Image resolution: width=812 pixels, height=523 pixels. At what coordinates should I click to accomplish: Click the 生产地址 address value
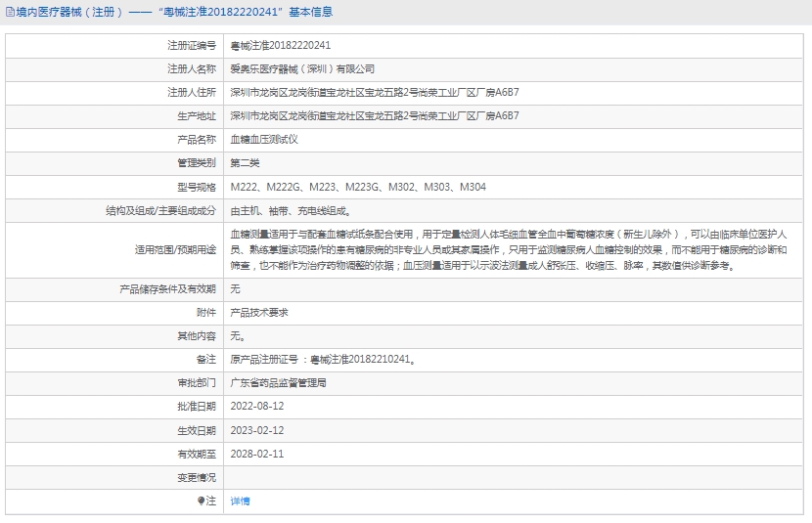coord(374,116)
